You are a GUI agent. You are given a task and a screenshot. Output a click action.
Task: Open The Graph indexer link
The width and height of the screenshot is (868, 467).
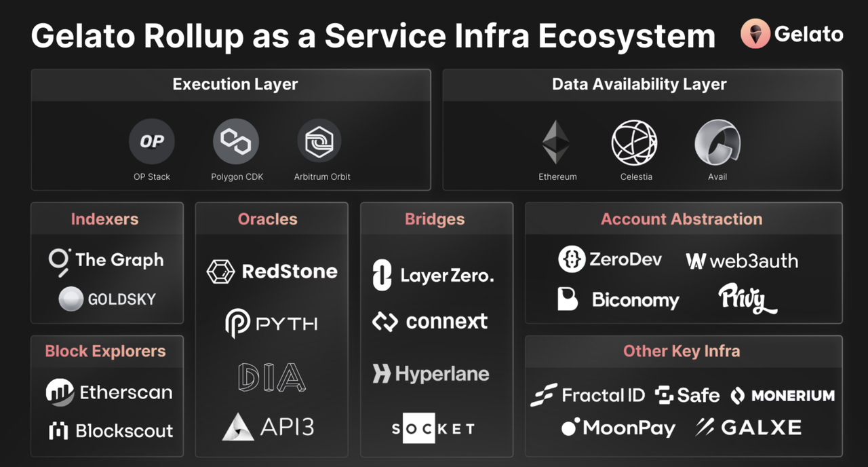pos(106,260)
